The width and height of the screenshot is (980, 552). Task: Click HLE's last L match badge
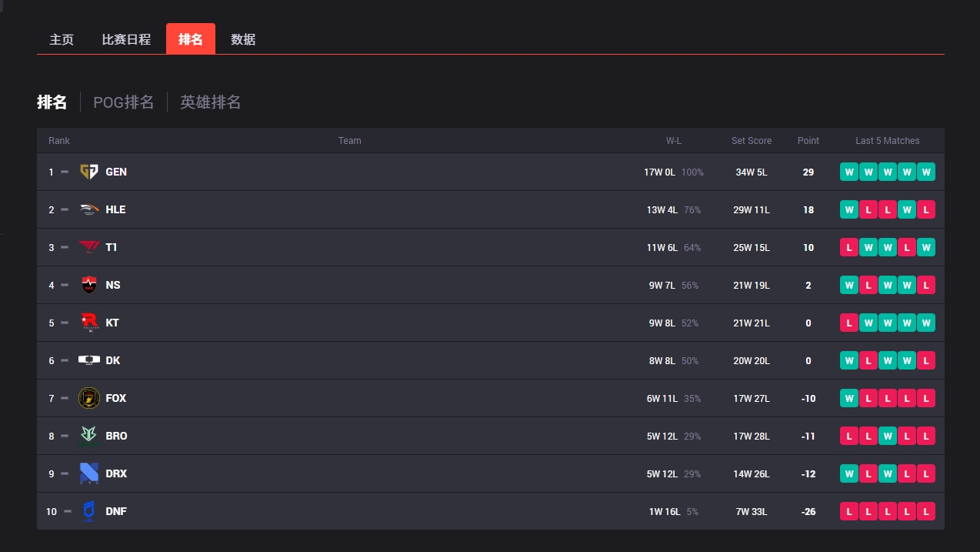926,209
